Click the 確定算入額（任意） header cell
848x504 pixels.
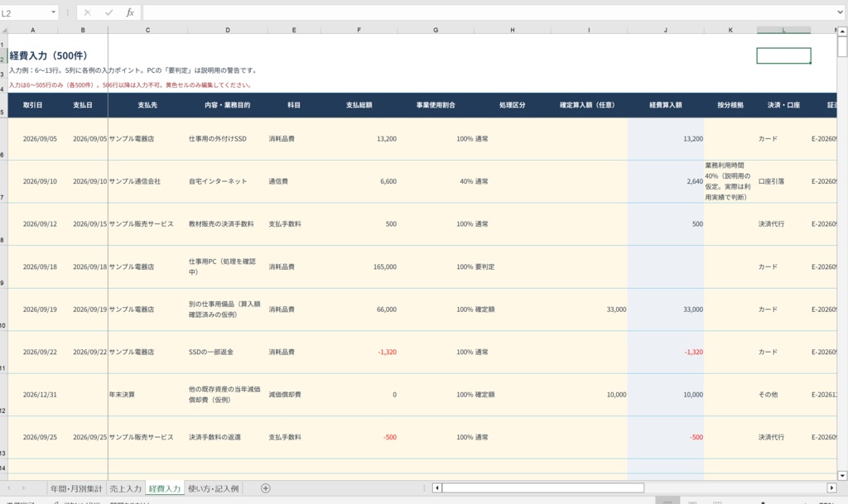click(589, 105)
